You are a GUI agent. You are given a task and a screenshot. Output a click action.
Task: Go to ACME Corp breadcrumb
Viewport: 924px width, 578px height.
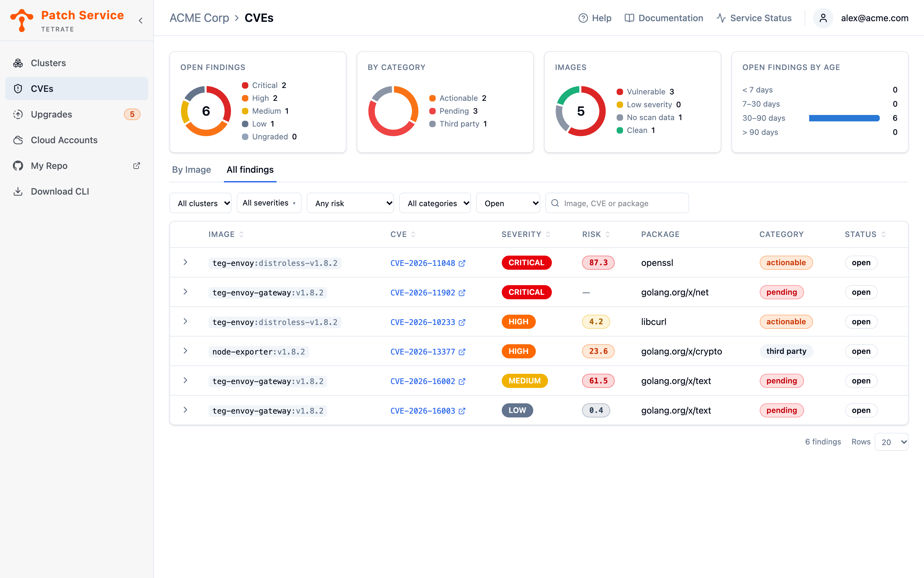pos(199,18)
